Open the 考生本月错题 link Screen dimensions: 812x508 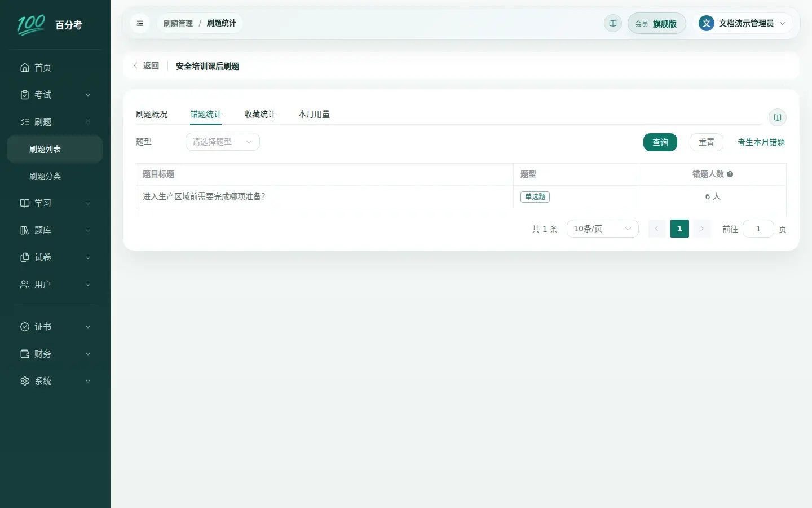click(761, 142)
